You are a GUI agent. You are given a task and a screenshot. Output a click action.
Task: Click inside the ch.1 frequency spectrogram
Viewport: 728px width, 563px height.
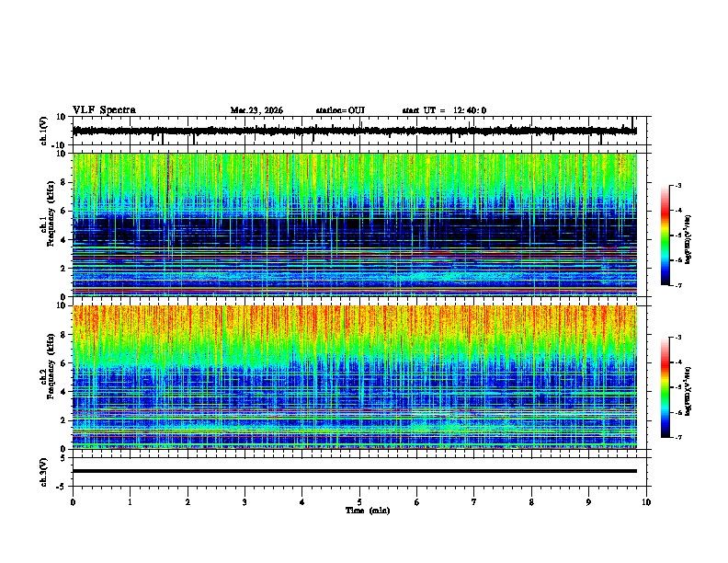[354, 224]
